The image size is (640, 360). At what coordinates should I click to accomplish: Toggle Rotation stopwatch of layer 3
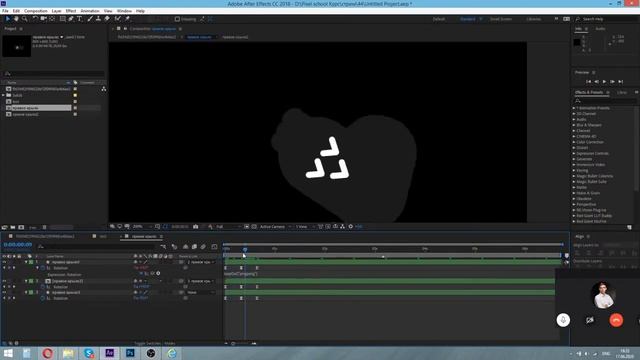pos(43,298)
